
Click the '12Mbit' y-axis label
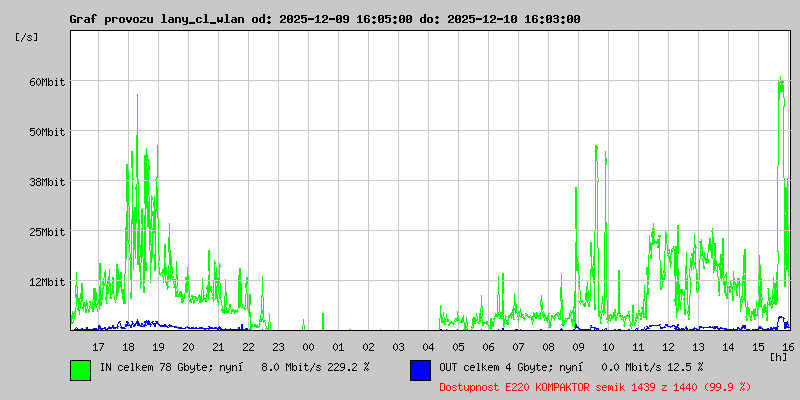tap(47, 282)
